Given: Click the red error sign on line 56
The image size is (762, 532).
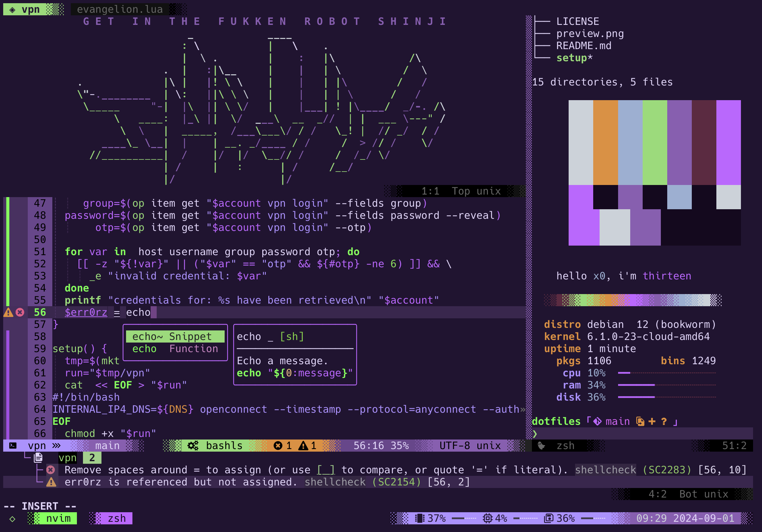Looking at the screenshot, I should pos(20,312).
